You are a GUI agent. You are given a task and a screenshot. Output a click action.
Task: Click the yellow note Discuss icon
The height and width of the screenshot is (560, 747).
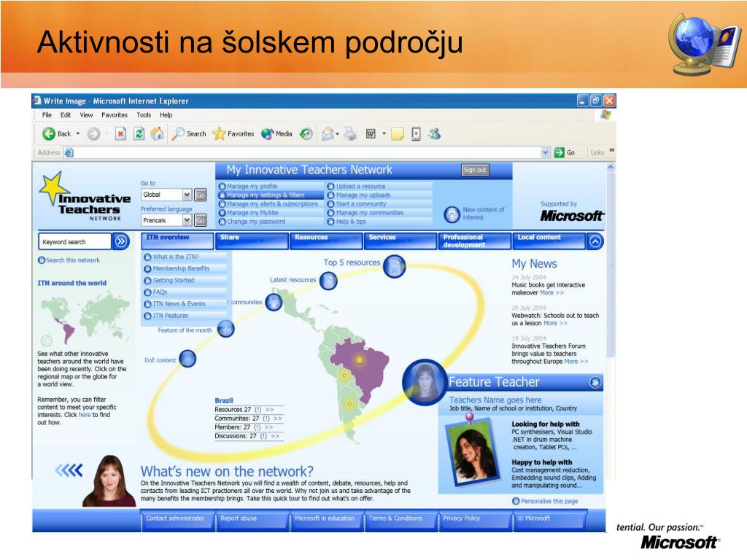398,134
